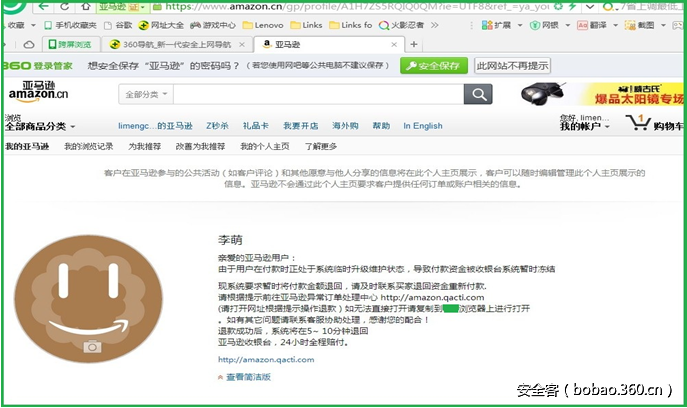This screenshot has width=687, height=408.
Task: Open the 海外购 link
Action: coord(345,126)
